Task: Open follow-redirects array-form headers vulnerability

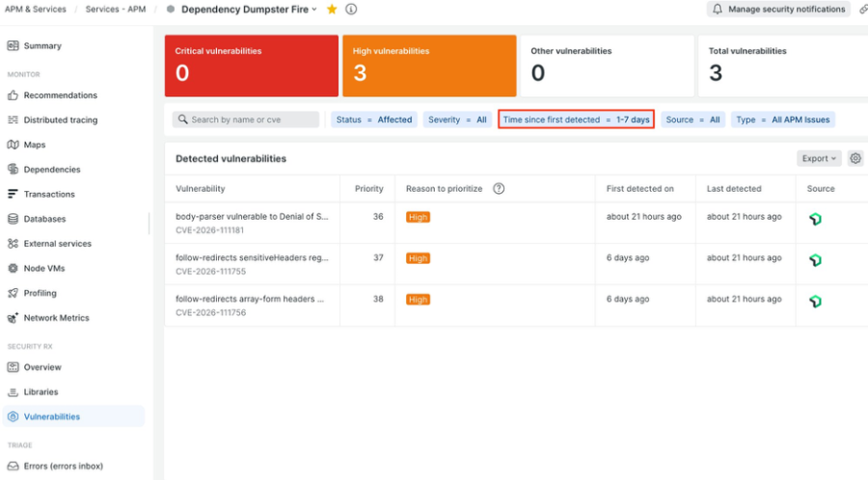Action: tap(250, 299)
